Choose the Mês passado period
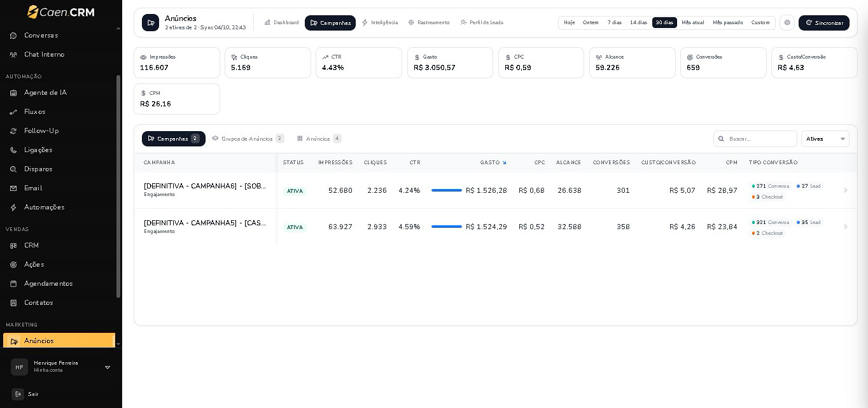This screenshot has width=868, height=408. (728, 23)
